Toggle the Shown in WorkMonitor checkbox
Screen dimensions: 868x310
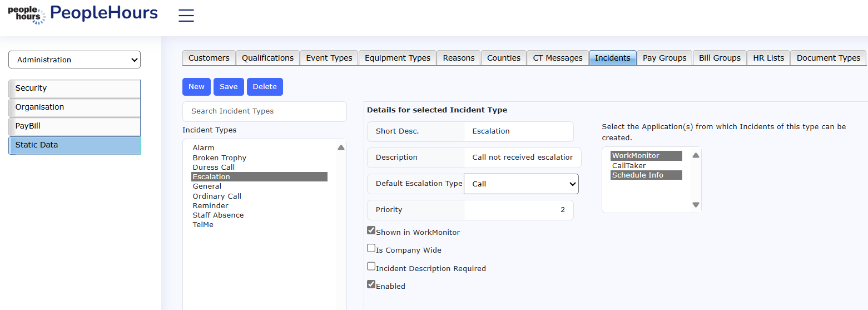coord(371,230)
